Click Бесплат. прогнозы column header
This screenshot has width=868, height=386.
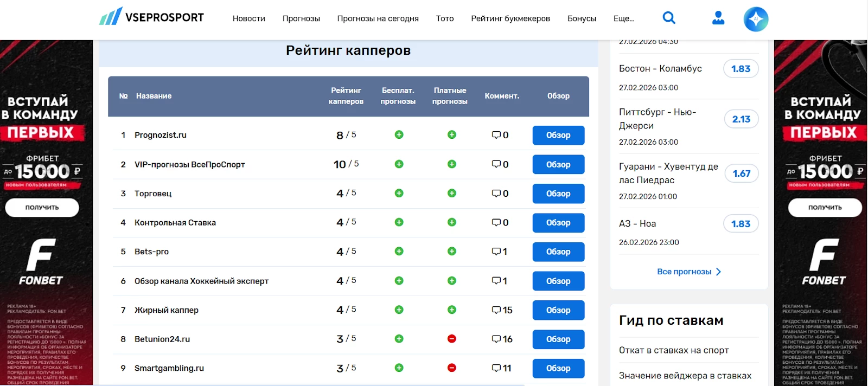coord(398,96)
